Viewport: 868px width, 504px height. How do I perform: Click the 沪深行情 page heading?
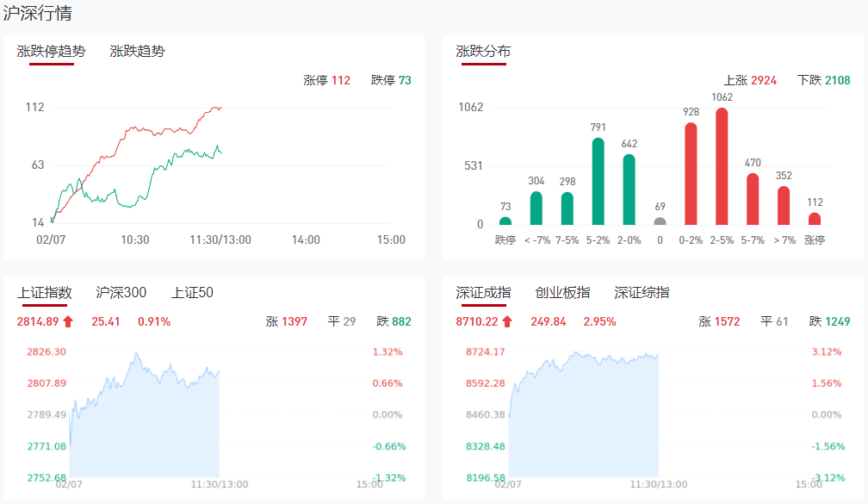click(38, 14)
